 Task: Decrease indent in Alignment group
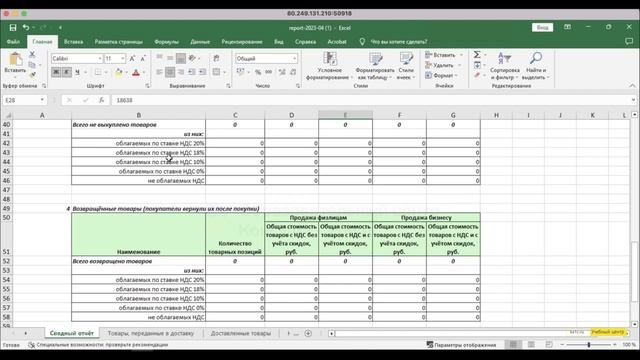(191, 72)
